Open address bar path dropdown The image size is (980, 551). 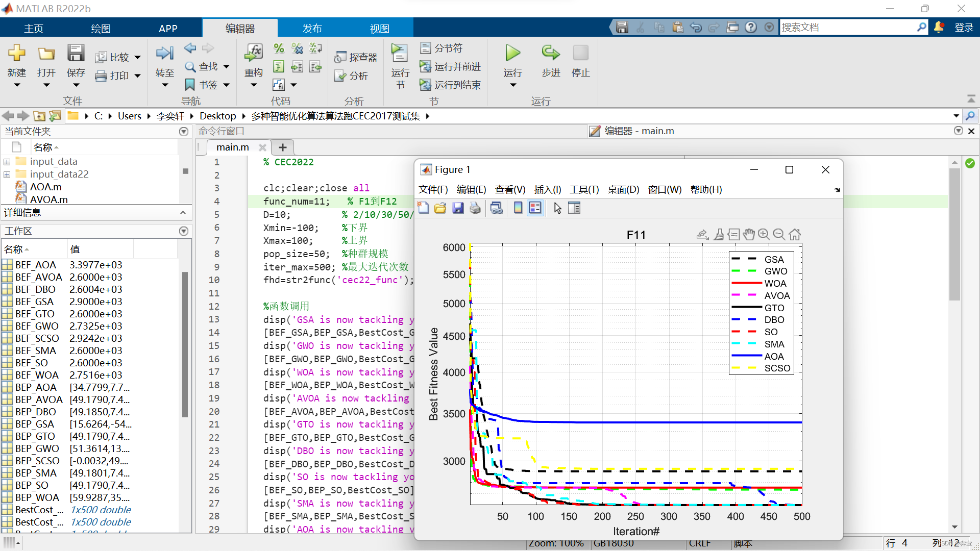(x=956, y=116)
